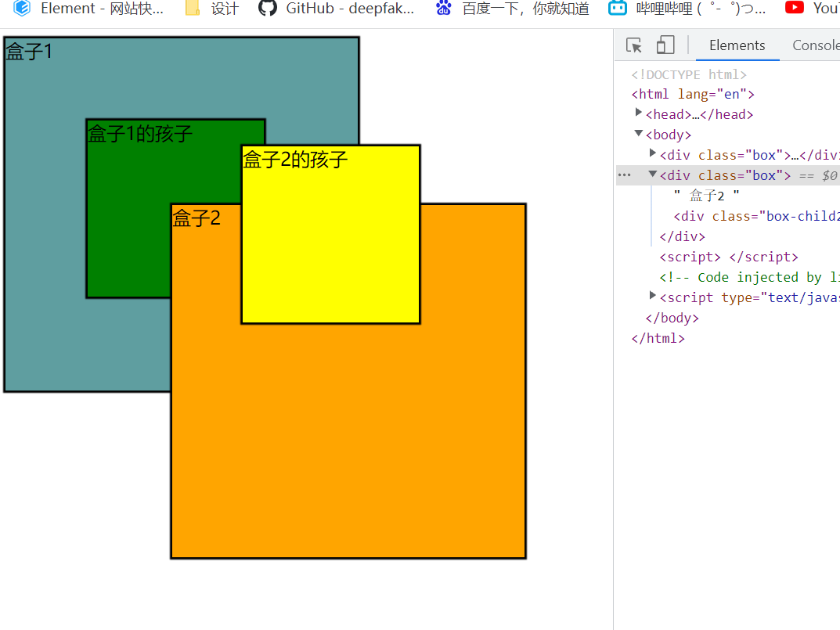The height and width of the screenshot is (630, 840).
Task: Open the 设计 bookmarks folder
Action: point(212,8)
